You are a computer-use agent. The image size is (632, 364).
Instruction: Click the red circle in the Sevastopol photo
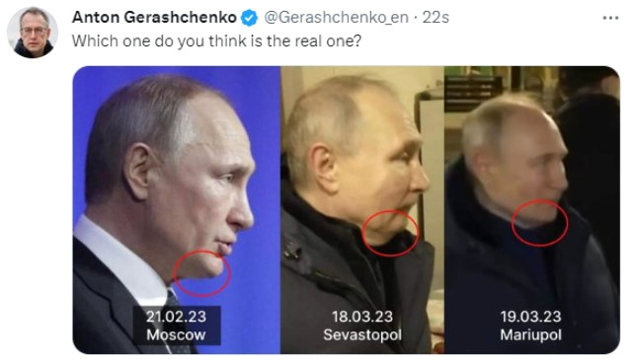click(390, 233)
